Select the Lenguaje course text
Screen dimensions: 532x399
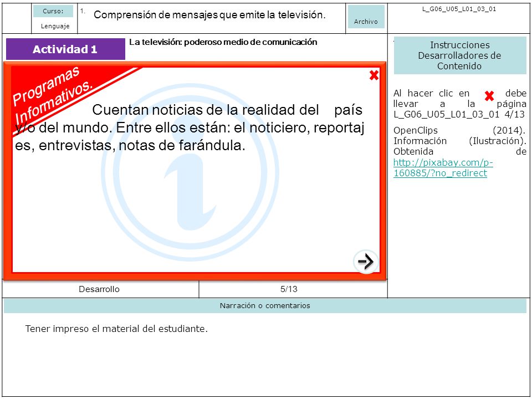pos(55,26)
